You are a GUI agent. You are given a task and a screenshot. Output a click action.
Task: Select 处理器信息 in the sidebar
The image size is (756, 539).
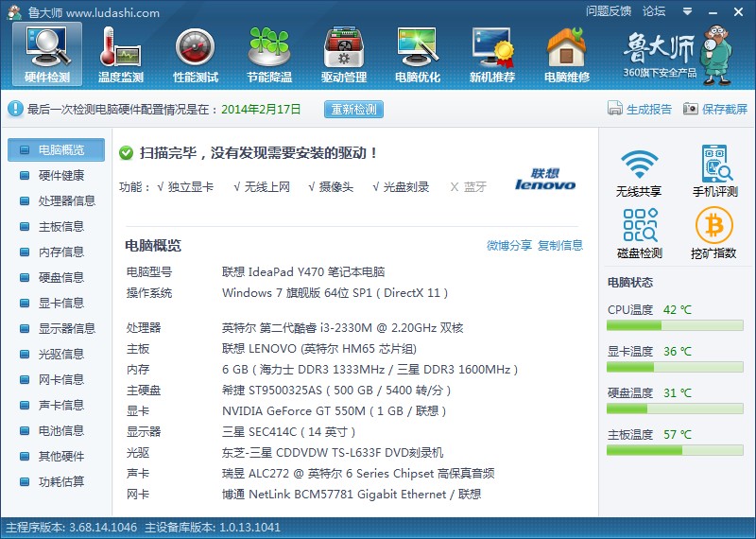(x=56, y=201)
